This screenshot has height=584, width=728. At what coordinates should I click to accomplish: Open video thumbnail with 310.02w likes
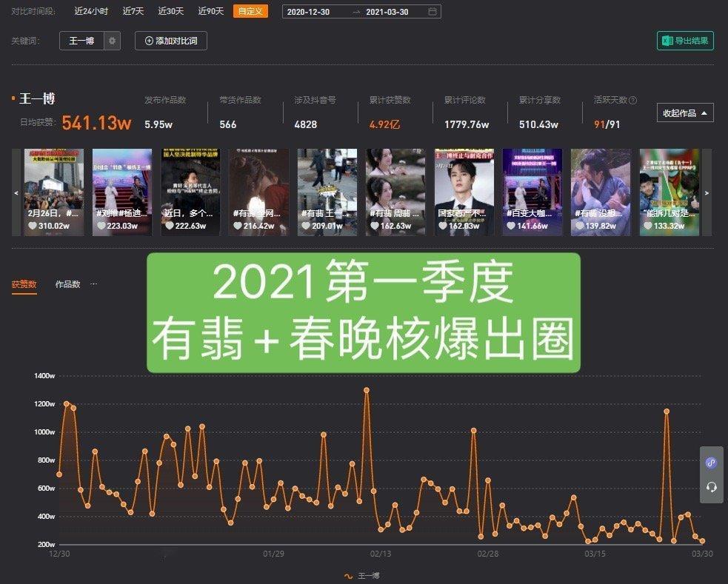(x=54, y=192)
